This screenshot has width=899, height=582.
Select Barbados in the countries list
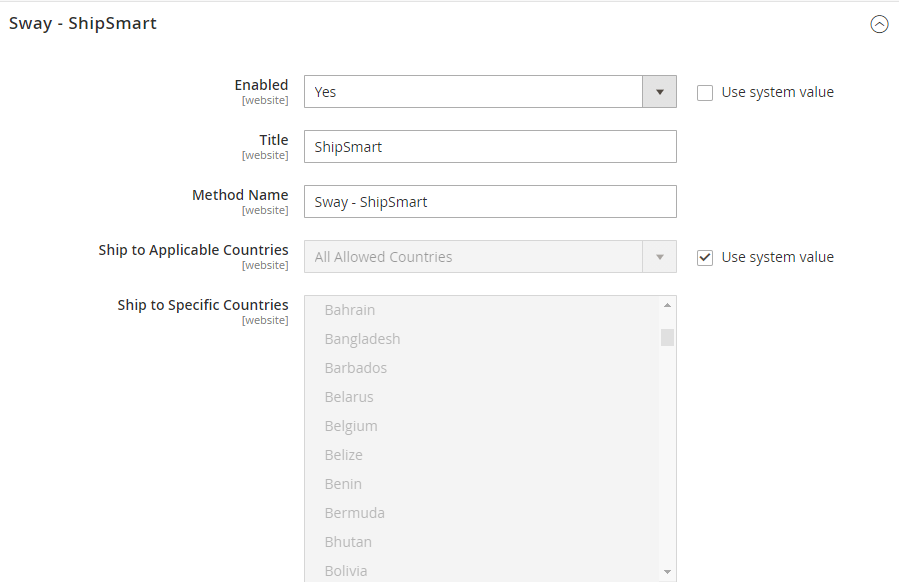(x=355, y=368)
